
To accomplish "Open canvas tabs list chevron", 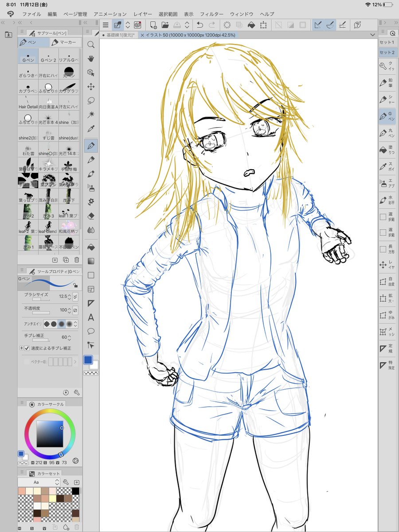I will pos(372,35).
